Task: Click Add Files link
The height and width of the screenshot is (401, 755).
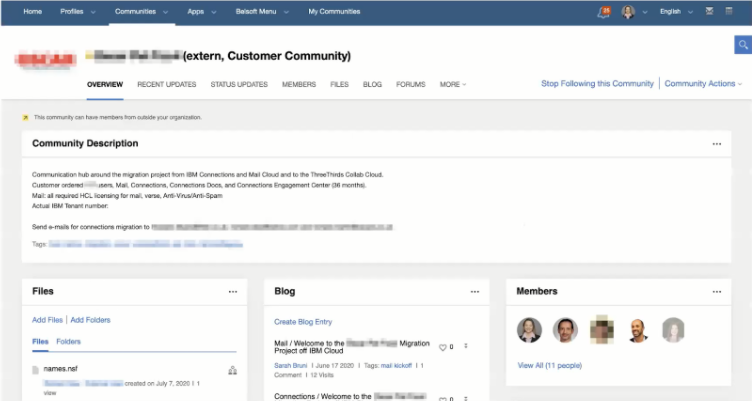Action: pos(47,320)
